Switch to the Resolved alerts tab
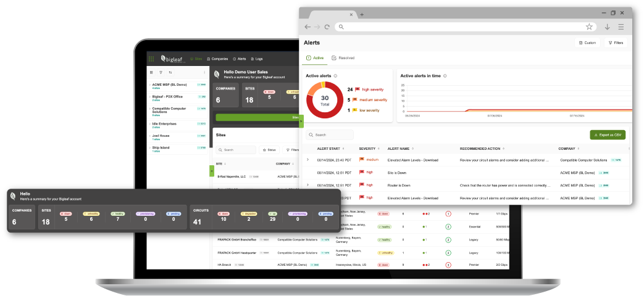Image resolution: width=644 pixels, height=296 pixels. [x=343, y=58]
